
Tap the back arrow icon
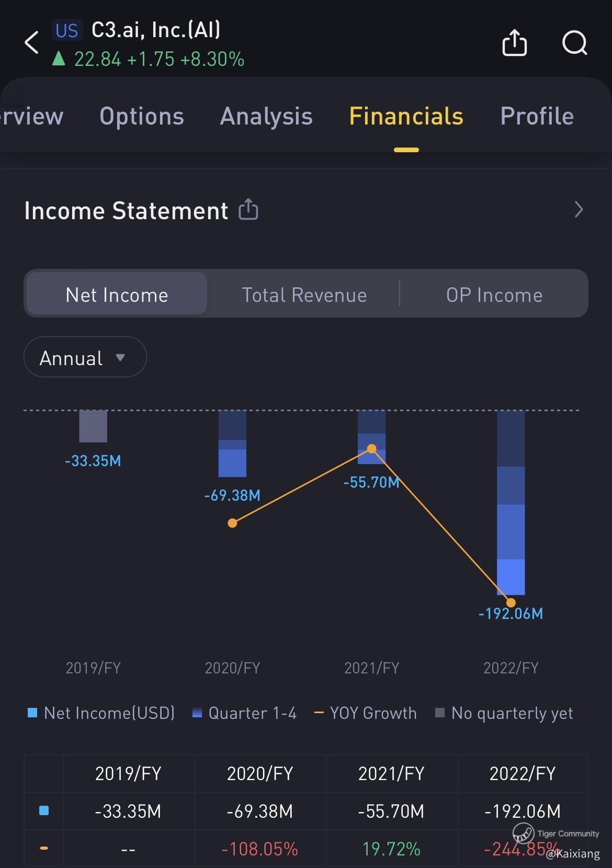(x=32, y=42)
